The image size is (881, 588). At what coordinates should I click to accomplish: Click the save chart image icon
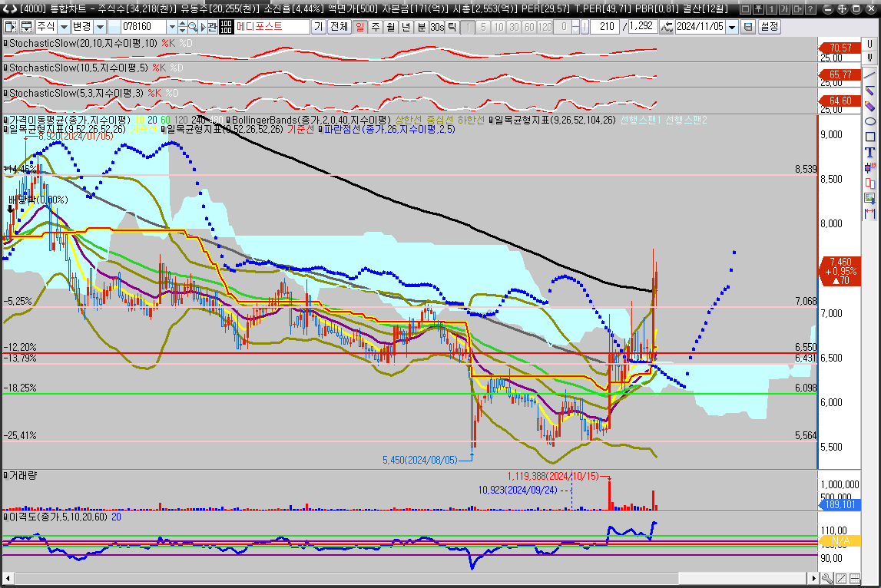click(869, 198)
